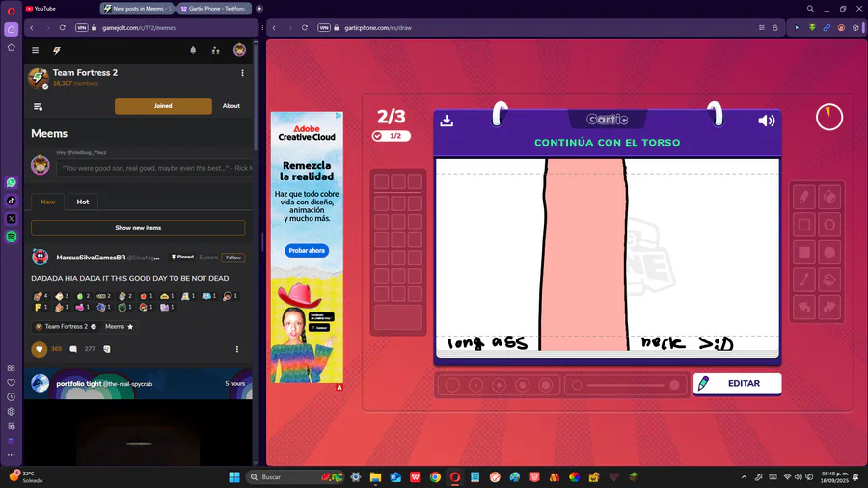Switch to Gartic Phone browser tab
The image size is (868, 488).
tap(214, 9)
